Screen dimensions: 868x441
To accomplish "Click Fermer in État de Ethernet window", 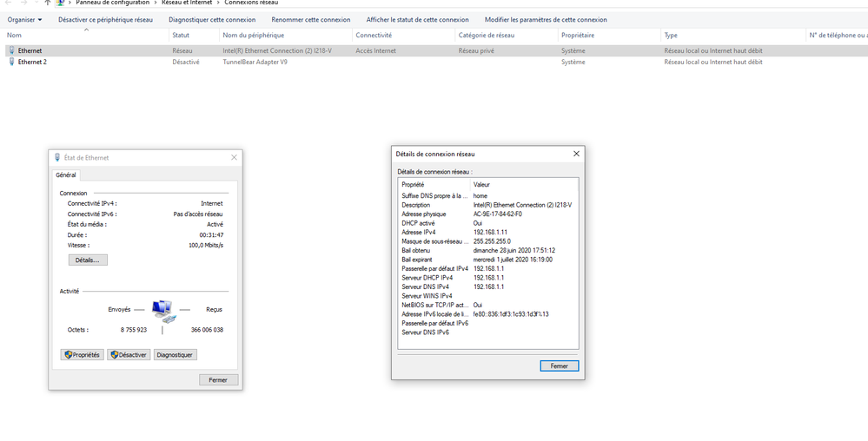I will 218,380.
